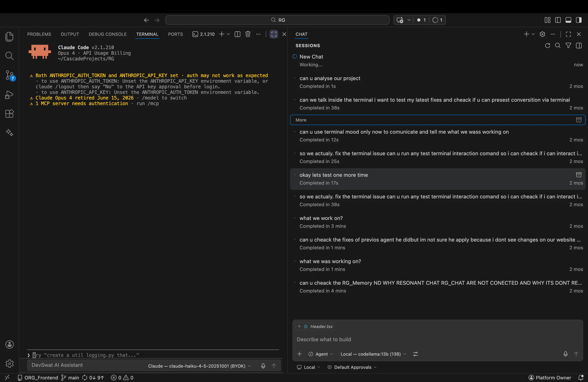Start voice input in chat box
The image size is (588, 382).
point(565,354)
